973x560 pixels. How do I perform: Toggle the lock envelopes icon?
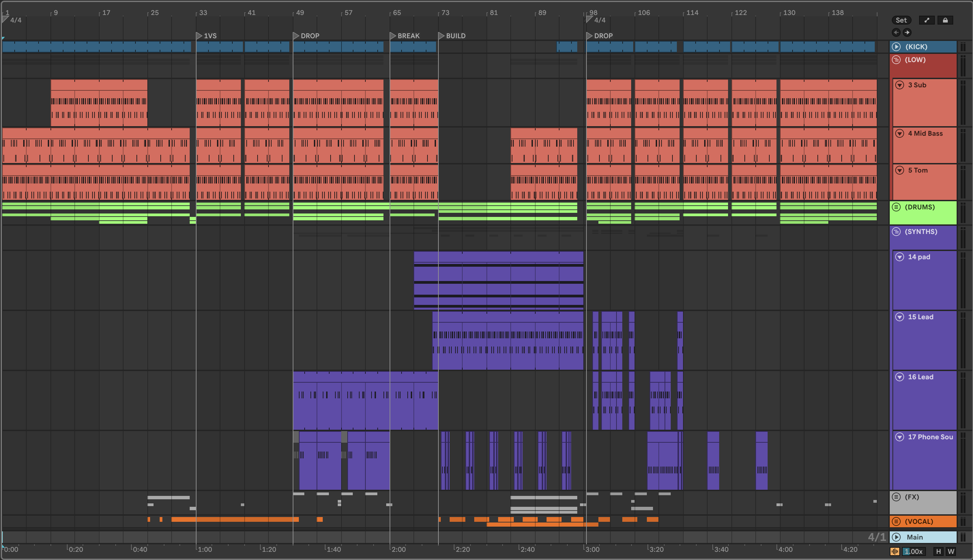(945, 20)
